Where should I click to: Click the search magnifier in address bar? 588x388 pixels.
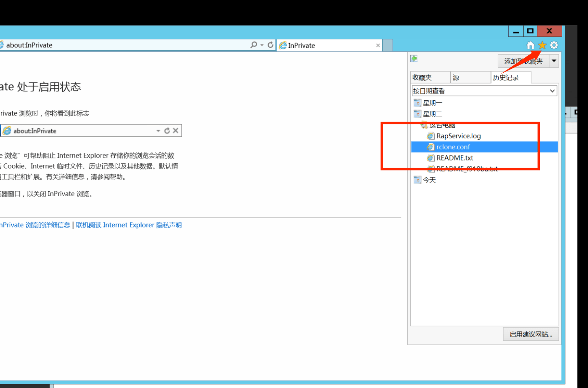253,45
